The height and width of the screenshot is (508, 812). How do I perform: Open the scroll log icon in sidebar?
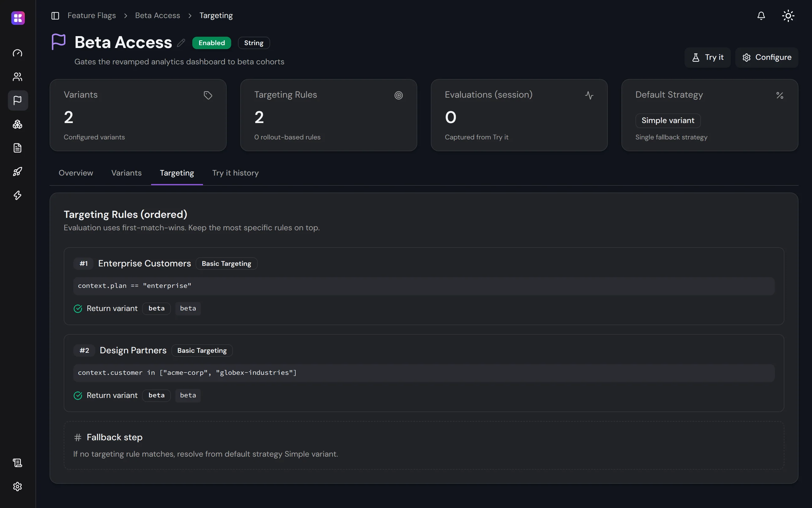[17, 463]
